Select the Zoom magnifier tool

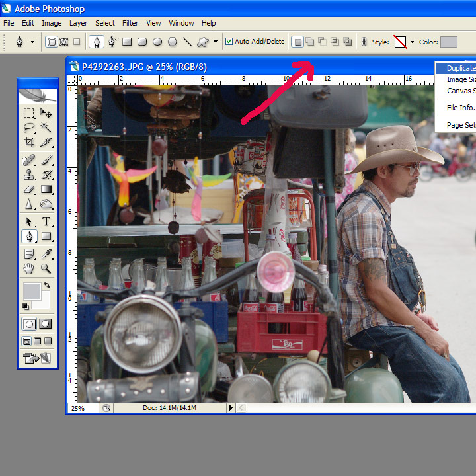[x=46, y=268]
